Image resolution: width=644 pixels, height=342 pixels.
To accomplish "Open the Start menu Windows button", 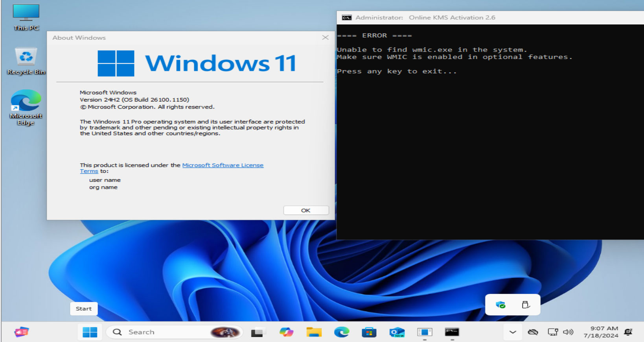I will [90, 332].
